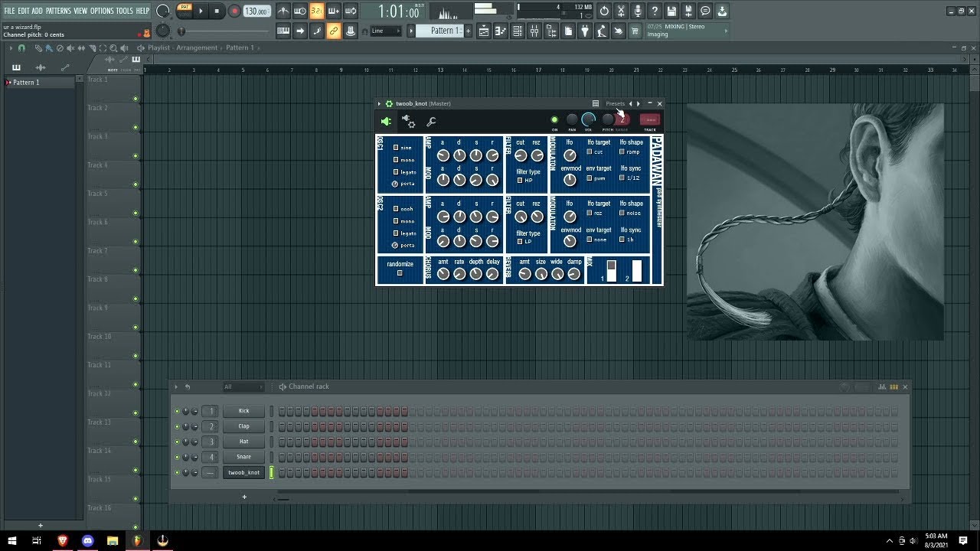Adjust the plugin VOL knob
The image size is (980, 551).
coord(588,119)
